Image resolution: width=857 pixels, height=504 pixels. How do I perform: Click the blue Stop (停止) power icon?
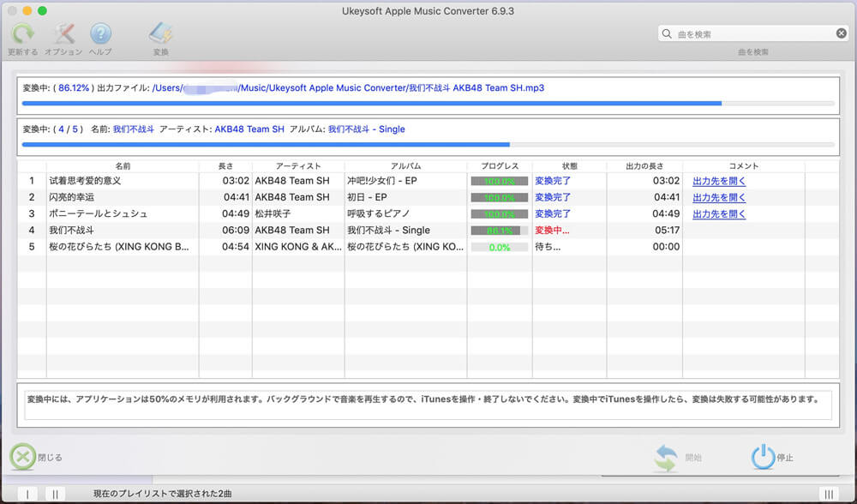click(x=763, y=457)
